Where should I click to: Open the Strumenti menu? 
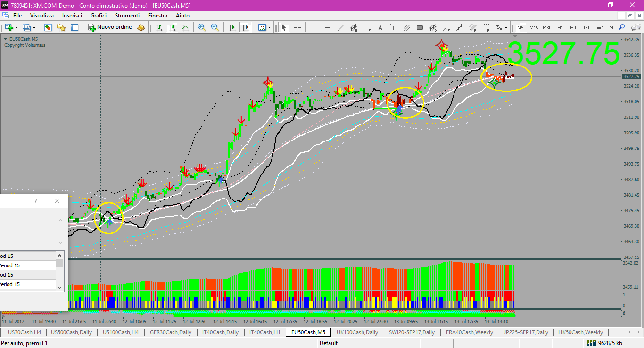point(127,16)
